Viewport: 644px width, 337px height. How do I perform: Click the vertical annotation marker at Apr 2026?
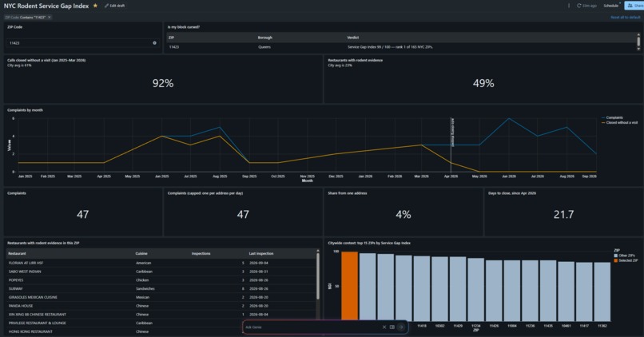click(451, 145)
